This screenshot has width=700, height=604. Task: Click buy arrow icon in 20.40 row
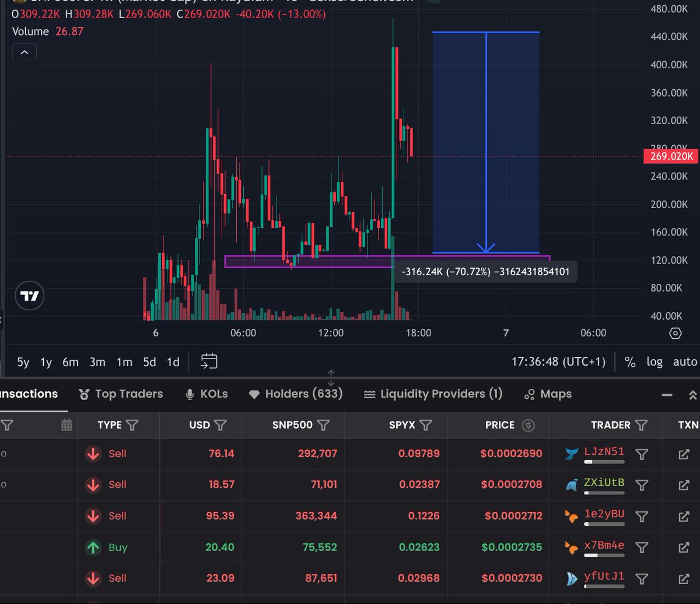[93, 547]
